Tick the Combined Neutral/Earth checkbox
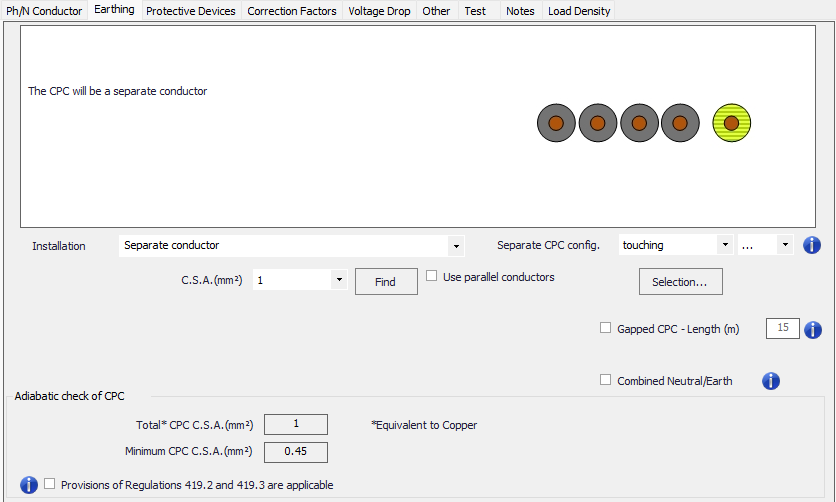 pos(605,380)
